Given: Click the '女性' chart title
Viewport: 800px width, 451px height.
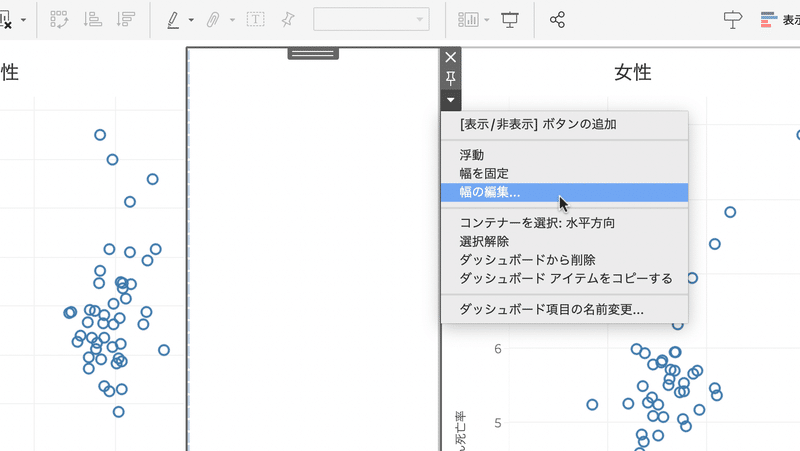Looking at the screenshot, I should point(633,72).
